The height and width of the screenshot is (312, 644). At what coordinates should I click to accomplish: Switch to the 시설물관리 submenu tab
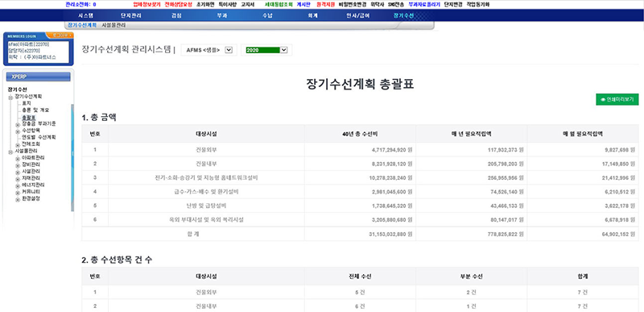tap(114, 25)
